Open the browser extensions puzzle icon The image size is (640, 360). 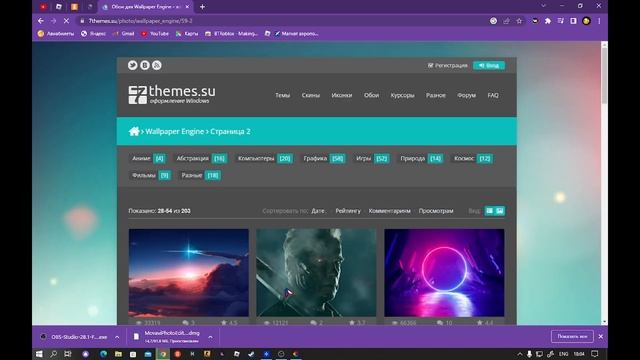pos(548,21)
